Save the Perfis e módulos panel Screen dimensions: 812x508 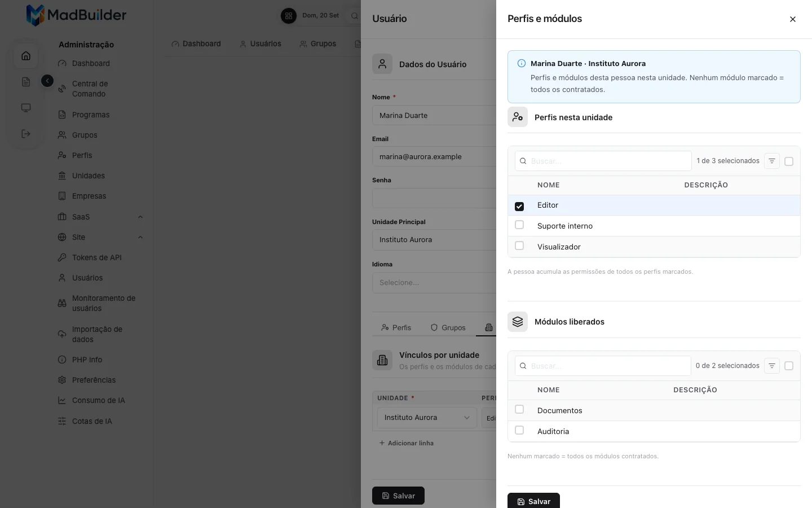coord(533,501)
